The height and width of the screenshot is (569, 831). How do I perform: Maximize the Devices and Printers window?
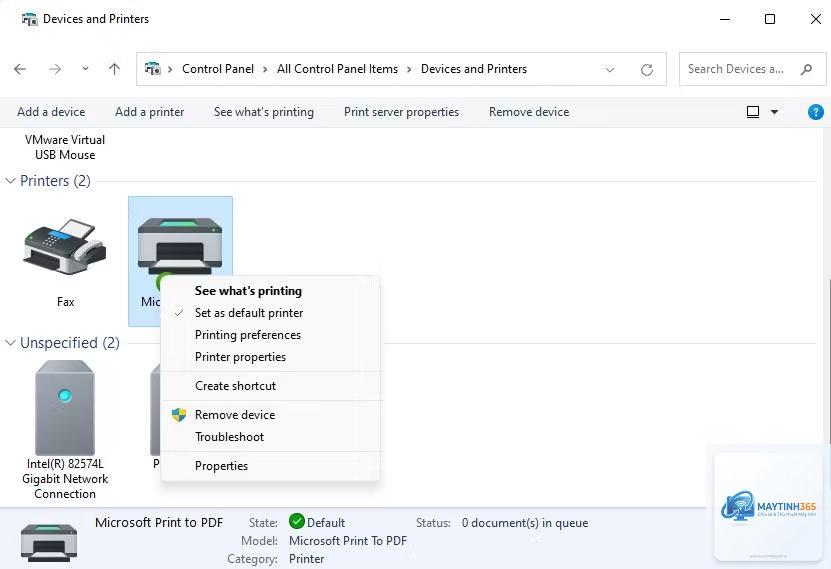point(770,19)
